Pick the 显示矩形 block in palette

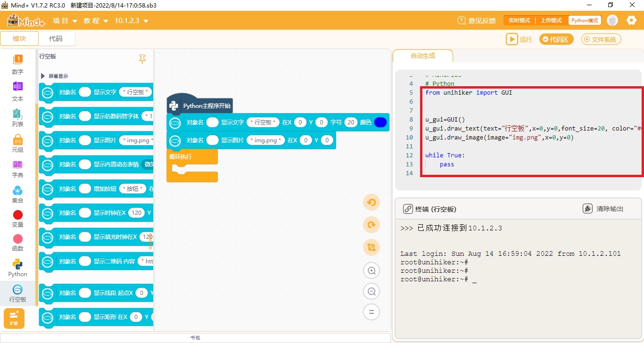click(97, 317)
